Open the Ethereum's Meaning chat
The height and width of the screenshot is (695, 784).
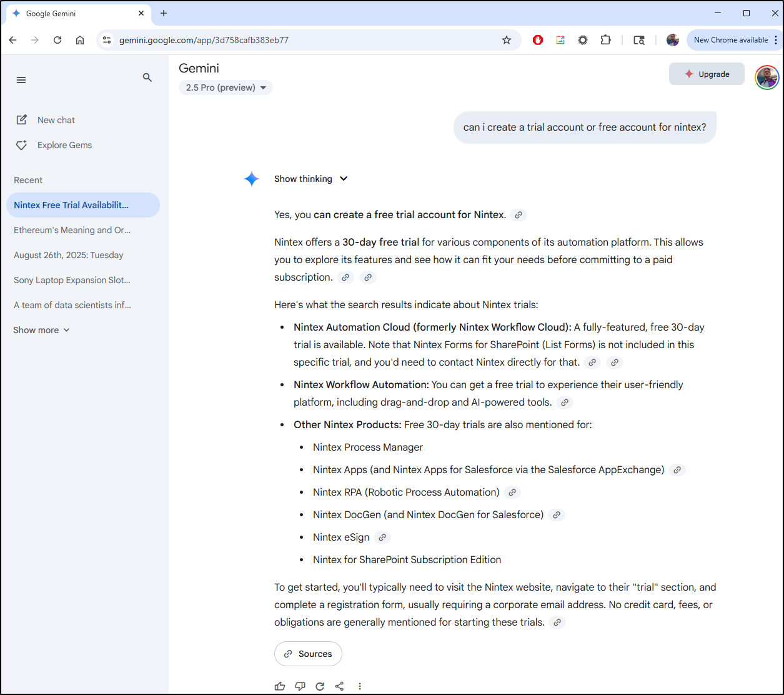point(83,230)
